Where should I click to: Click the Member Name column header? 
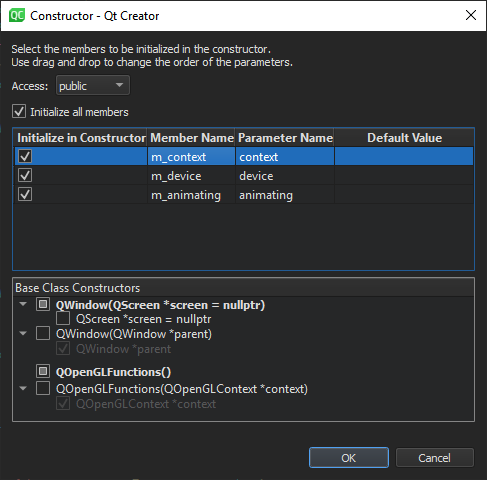(191, 138)
